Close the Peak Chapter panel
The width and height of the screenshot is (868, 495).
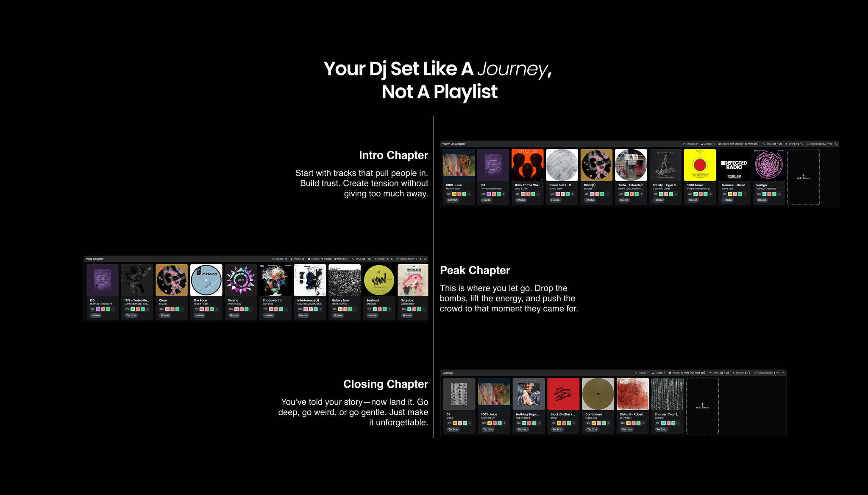click(x=425, y=259)
